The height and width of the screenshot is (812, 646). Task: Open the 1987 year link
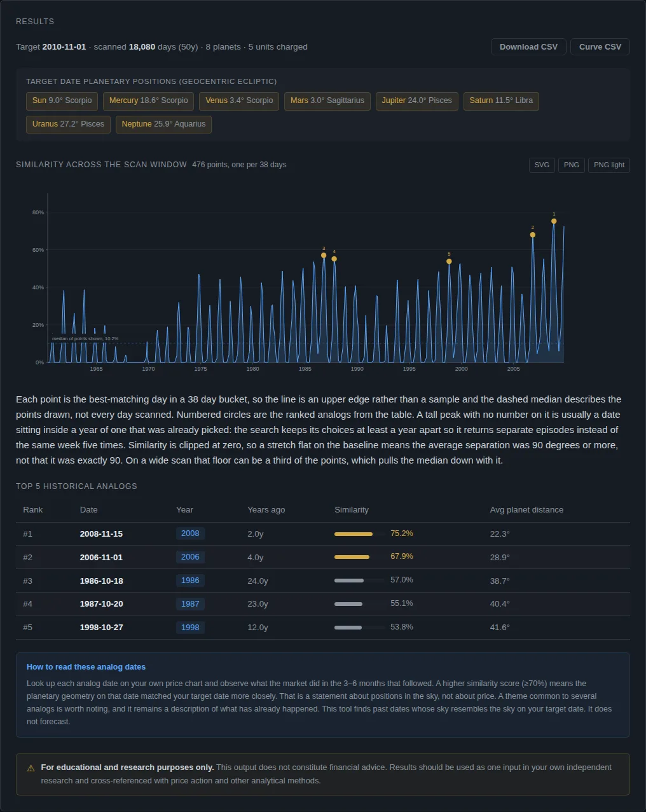190,604
